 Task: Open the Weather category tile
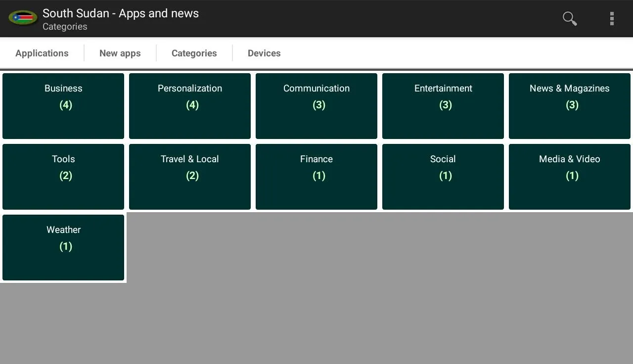pos(63,247)
